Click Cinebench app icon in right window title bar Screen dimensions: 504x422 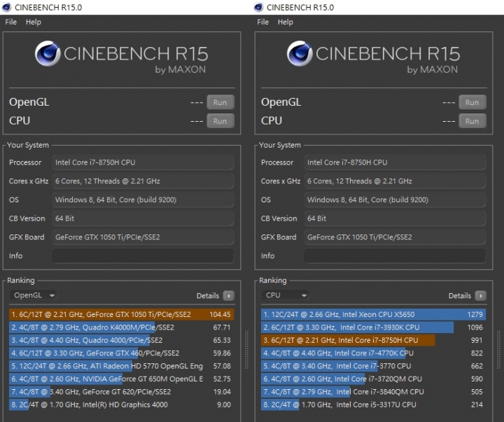coord(258,7)
